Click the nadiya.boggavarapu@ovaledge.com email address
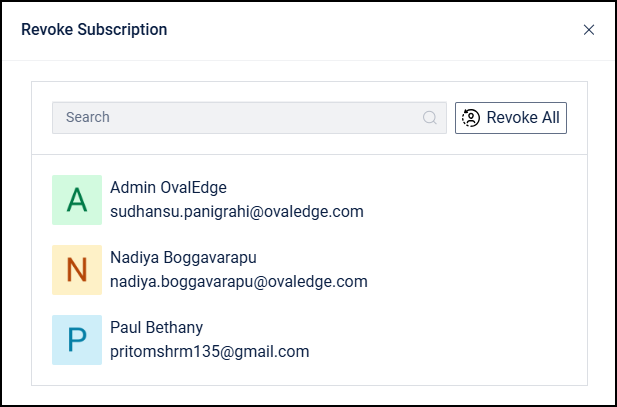This screenshot has height=407, width=617. point(238,281)
